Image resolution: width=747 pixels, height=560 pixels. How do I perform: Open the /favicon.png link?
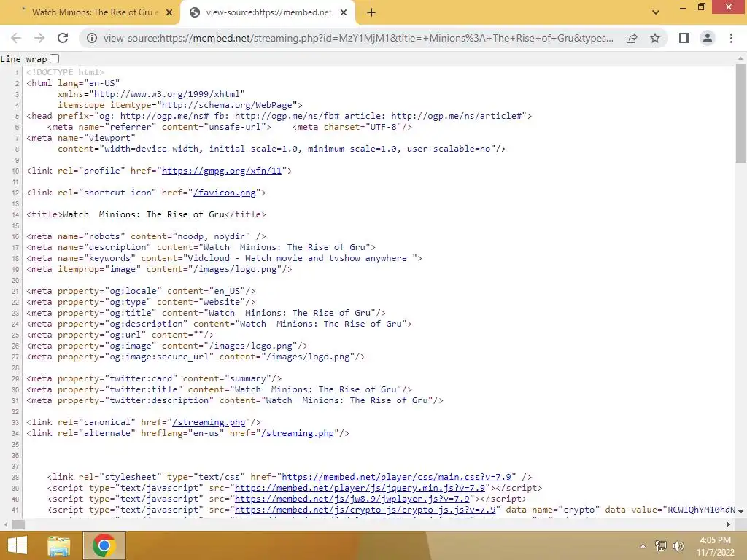point(225,192)
